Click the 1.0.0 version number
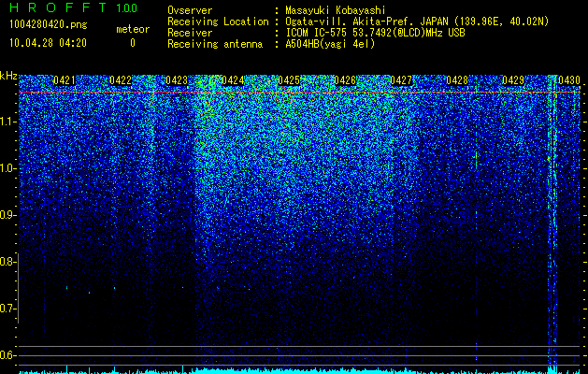Image resolution: width=588 pixels, height=374 pixels. (x=127, y=8)
